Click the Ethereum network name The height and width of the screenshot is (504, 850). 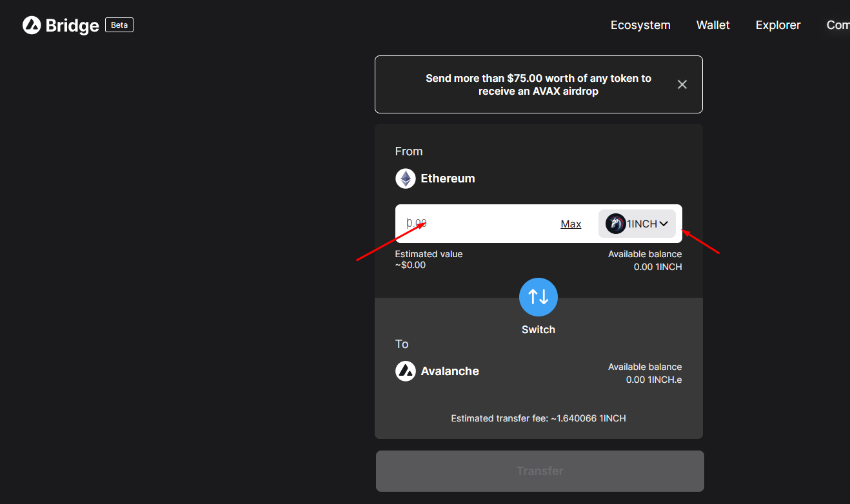pos(448,179)
